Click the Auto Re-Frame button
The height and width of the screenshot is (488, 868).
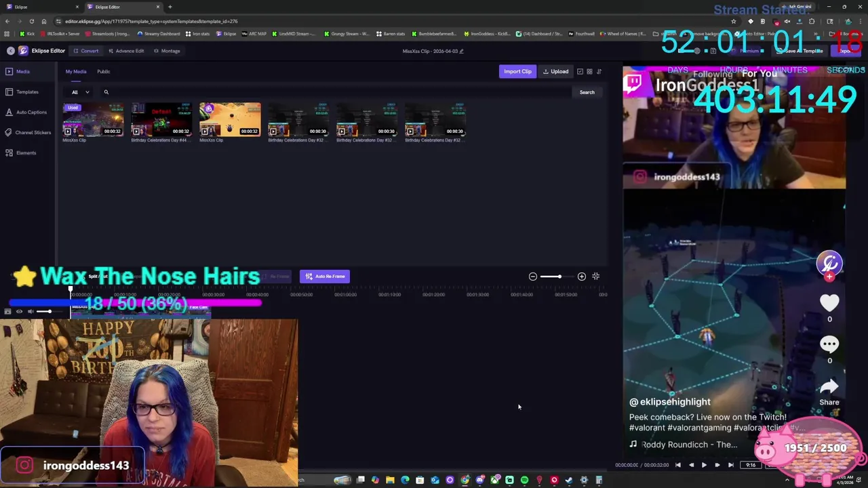coord(325,277)
